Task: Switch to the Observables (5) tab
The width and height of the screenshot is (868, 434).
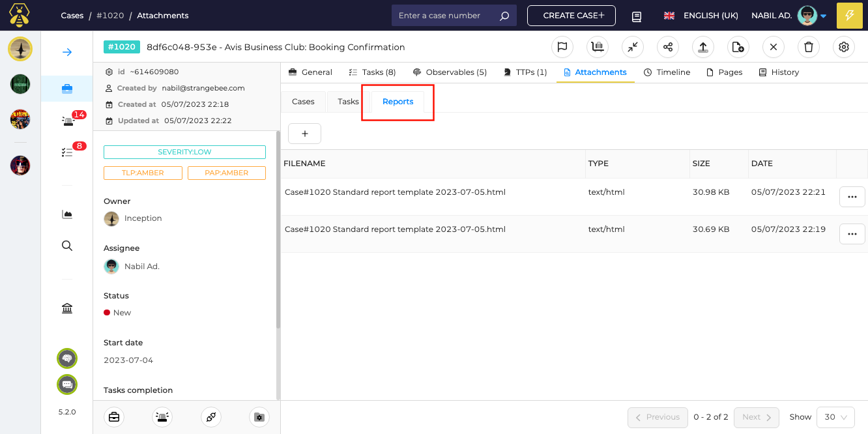Action: [x=450, y=72]
